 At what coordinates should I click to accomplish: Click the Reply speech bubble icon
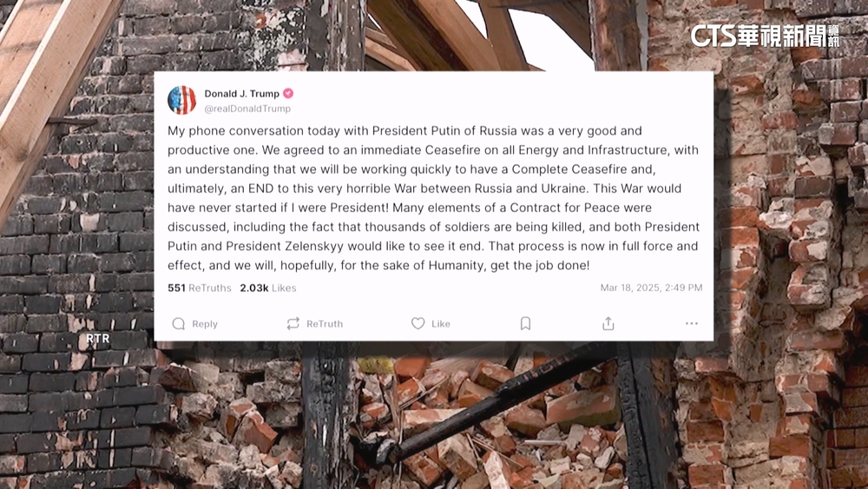178,324
